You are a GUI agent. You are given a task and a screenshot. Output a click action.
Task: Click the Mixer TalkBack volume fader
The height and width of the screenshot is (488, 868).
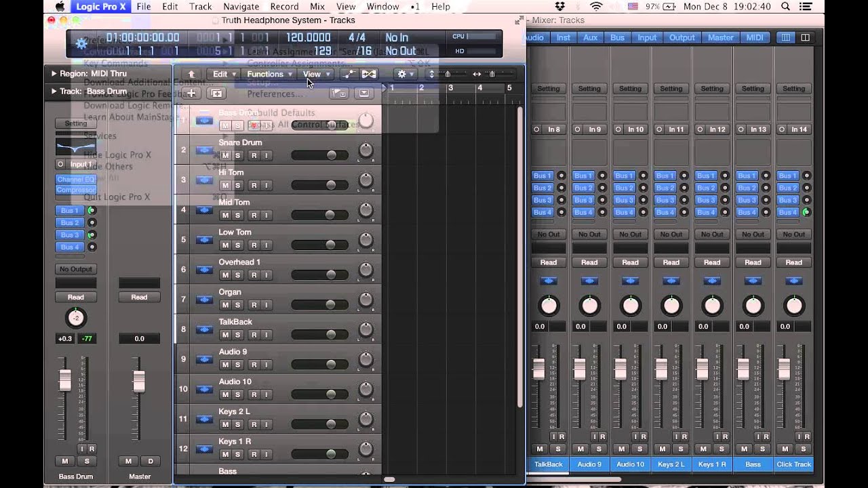click(538, 370)
